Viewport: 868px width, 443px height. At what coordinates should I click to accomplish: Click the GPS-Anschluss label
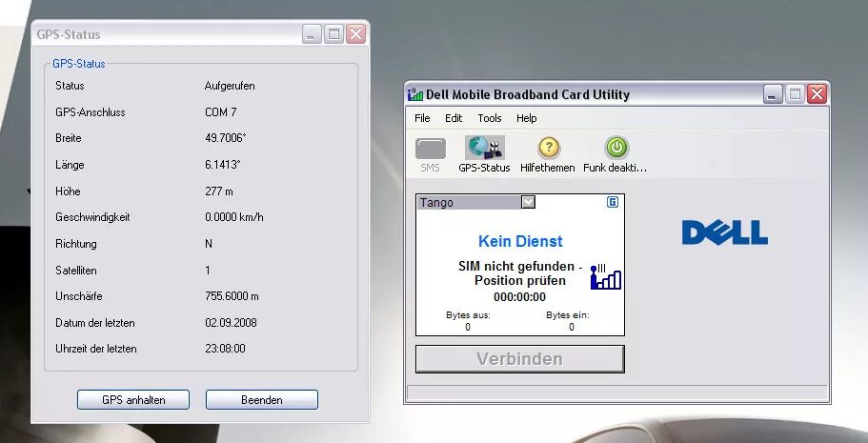(x=91, y=111)
